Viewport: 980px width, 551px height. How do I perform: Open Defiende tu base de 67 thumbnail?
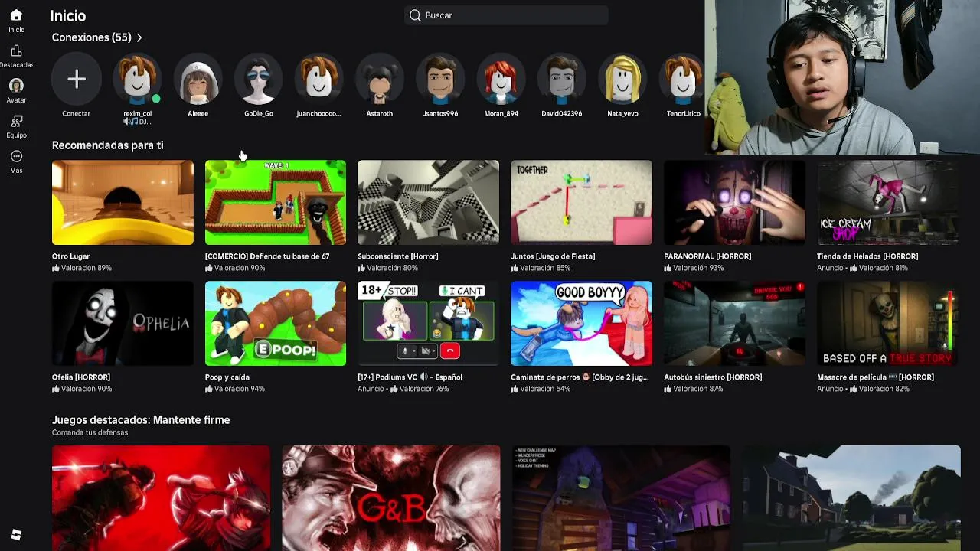pyautogui.click(x=276, y=203)
